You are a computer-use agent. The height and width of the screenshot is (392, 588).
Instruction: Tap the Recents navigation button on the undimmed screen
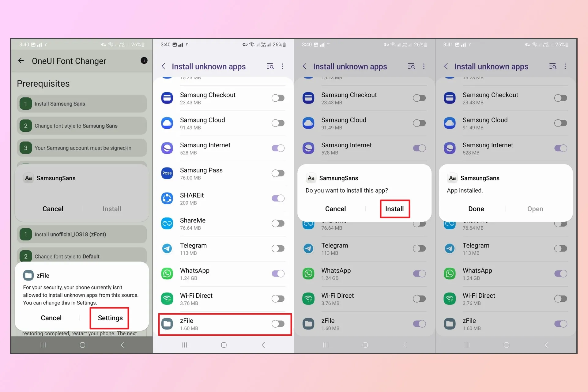click(184, 345)
